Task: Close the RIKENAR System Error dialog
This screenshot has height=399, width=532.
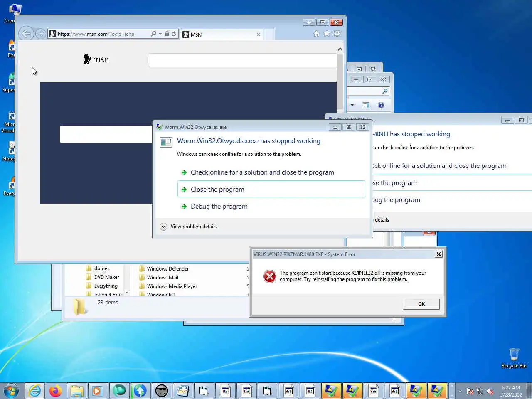Action: coord(438,254)
